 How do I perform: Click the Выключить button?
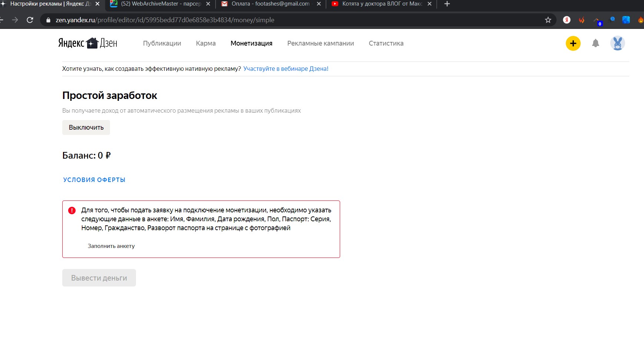[86, 127]
